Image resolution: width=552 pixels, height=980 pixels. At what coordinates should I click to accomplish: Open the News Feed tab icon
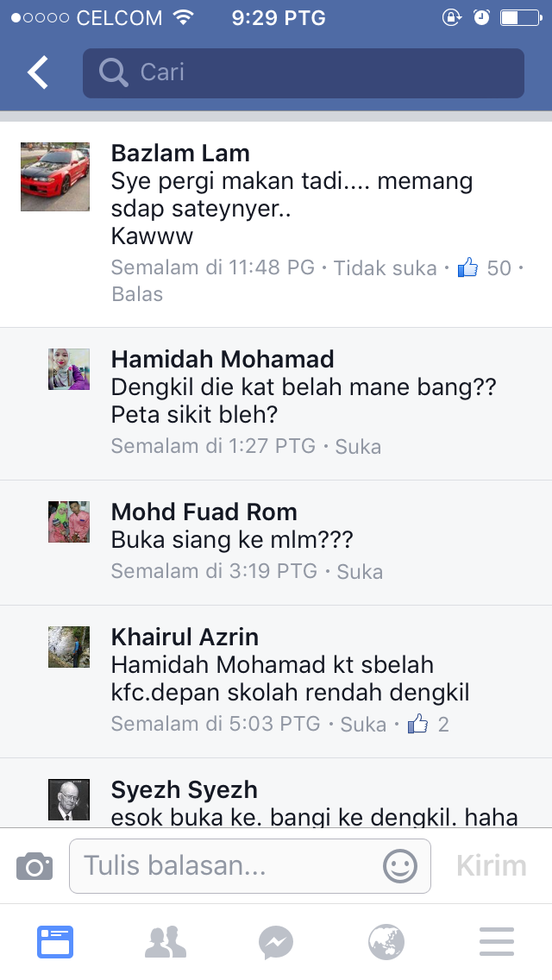(x=55, y=942)
